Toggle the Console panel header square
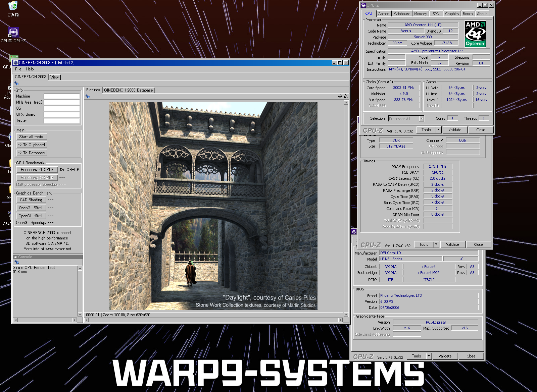 point(15,257)
